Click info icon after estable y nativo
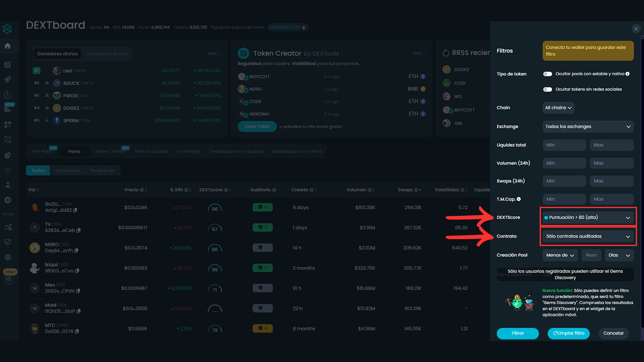Image resolution: width=644 pixels, height=362 pixels. click(x=627, y=74)
